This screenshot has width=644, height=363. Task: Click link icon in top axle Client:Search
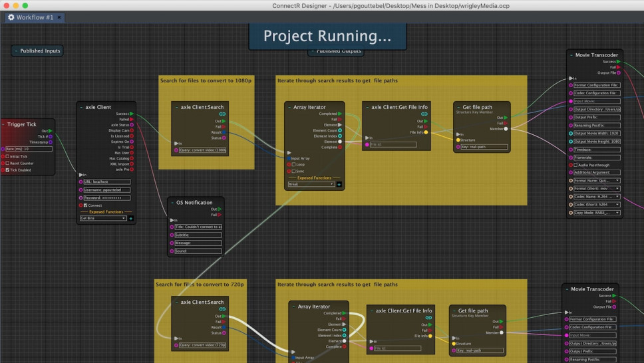click(222, 114)
